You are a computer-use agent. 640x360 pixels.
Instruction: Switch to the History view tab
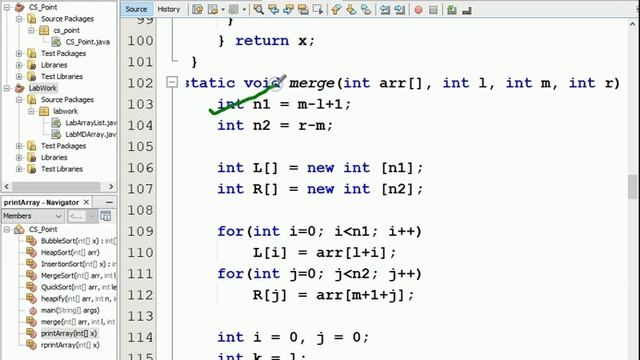(169, 9)
